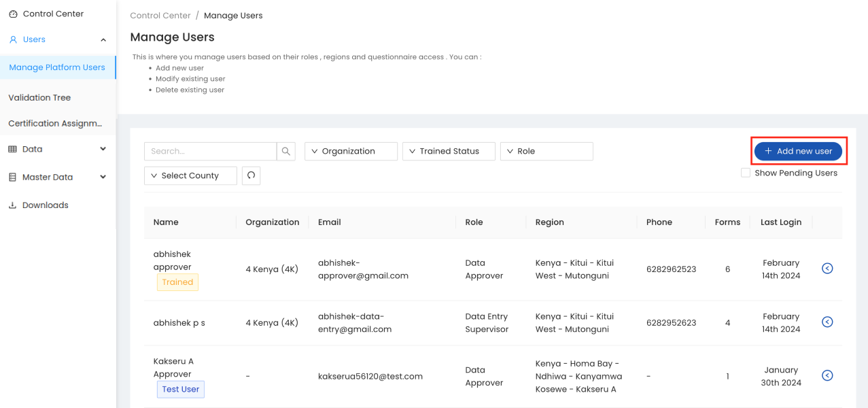This screenshot has width=868, height=408.
Task: Open the Trained Status filter dropdown
Action: [x=449, y=151]
